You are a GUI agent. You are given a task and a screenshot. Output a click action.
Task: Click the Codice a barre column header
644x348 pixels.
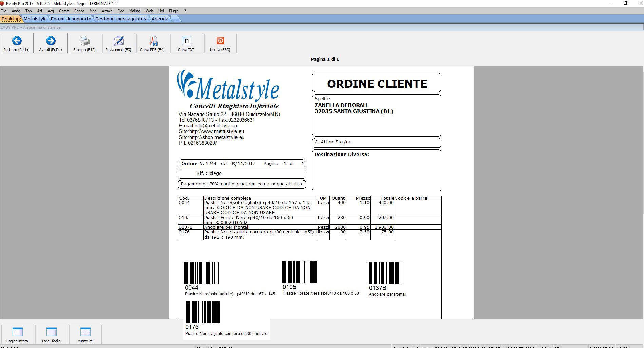pos(411,198)
